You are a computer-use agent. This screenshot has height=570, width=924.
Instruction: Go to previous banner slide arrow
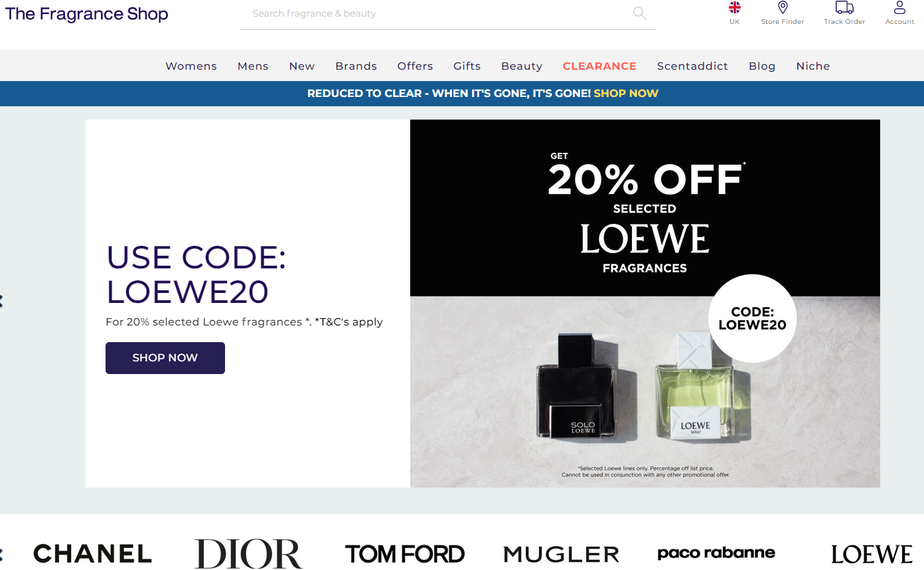click(1, 301)
